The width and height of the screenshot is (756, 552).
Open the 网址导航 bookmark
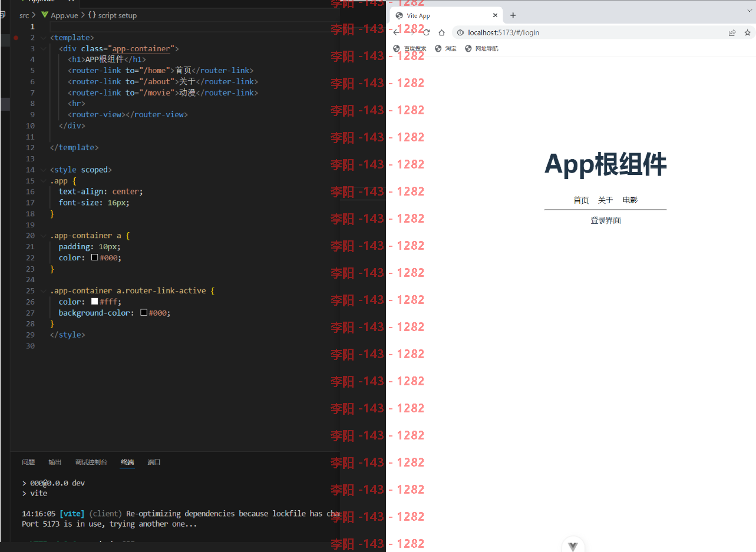(x=481, y=48)
